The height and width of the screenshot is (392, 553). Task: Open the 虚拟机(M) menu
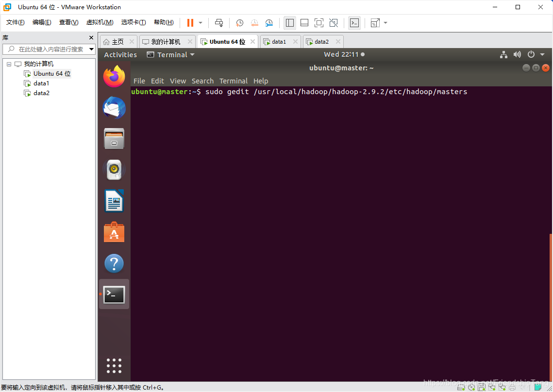(x=100, y=22)
